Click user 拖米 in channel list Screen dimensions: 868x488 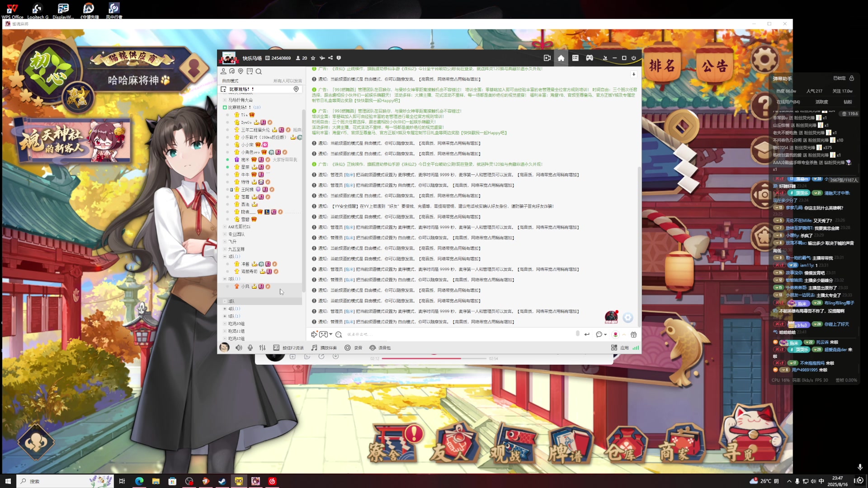tap(245, 160)
